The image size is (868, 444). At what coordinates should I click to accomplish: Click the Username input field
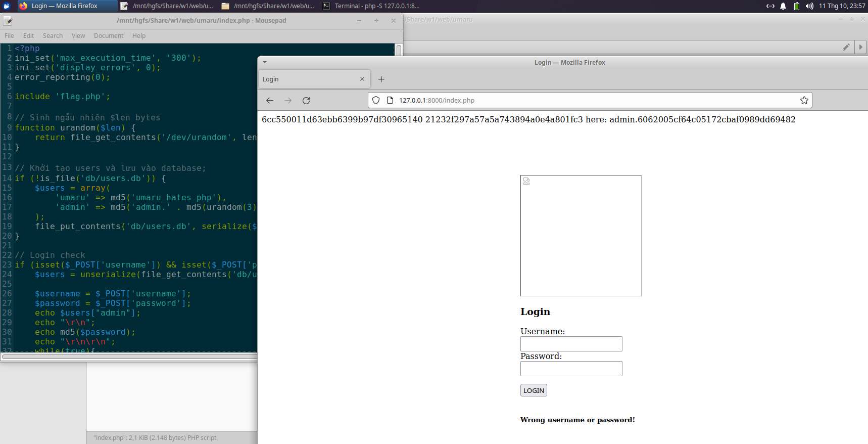571,344
